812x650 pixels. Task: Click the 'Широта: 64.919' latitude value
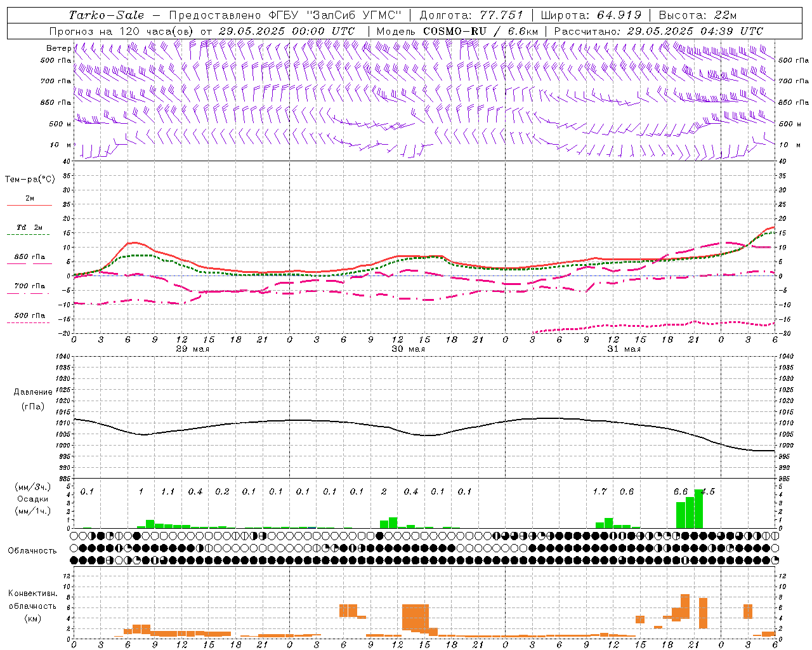click(x=591, y=15)
